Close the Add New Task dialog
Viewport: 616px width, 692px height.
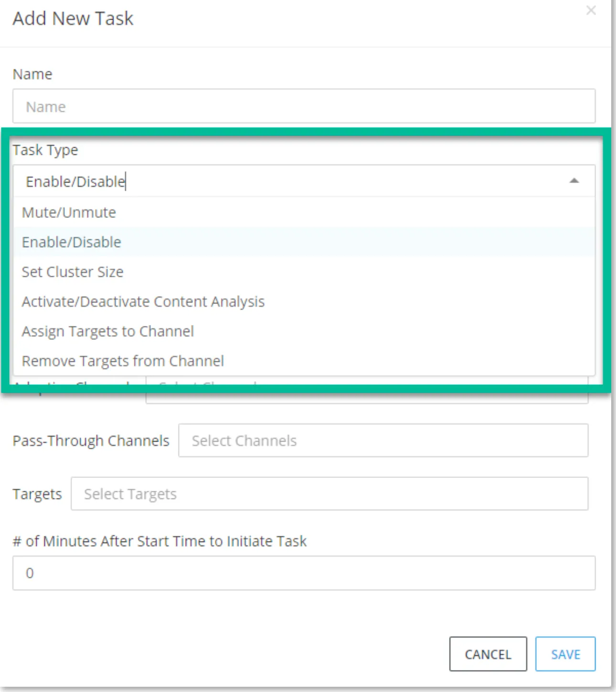tap(591, 11)
